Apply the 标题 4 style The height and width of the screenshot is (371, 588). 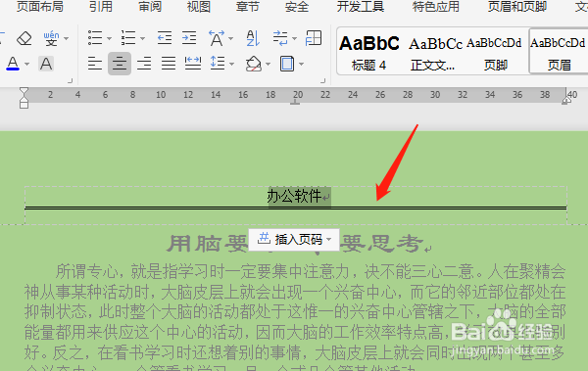pos(369,53)
